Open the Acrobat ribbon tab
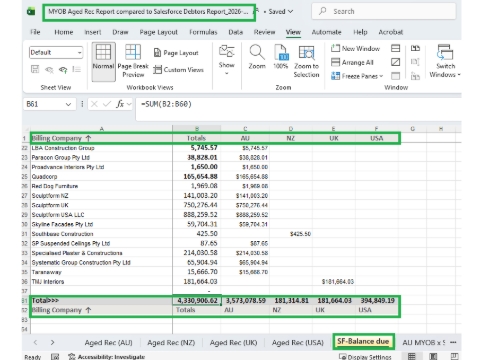Screen dimensions: 480x360 391,32
